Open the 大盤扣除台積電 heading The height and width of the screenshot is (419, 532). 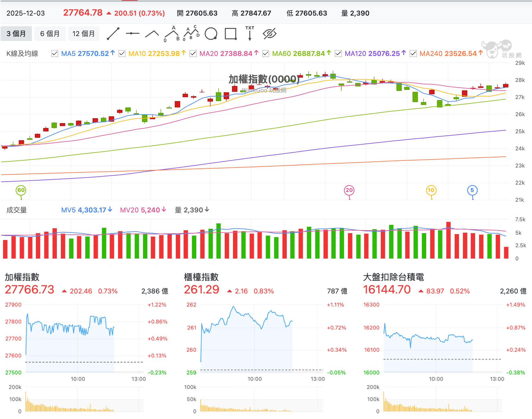pyautogui.click(x=393, y=277)
